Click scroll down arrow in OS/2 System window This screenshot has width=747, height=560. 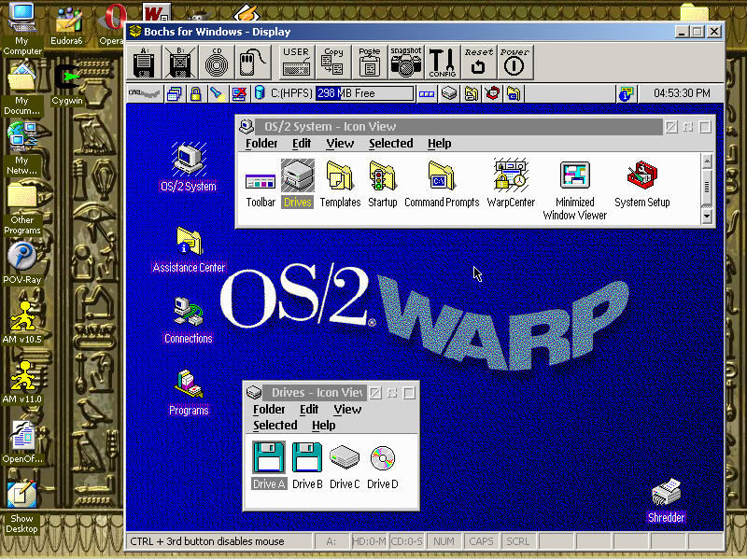707,217
